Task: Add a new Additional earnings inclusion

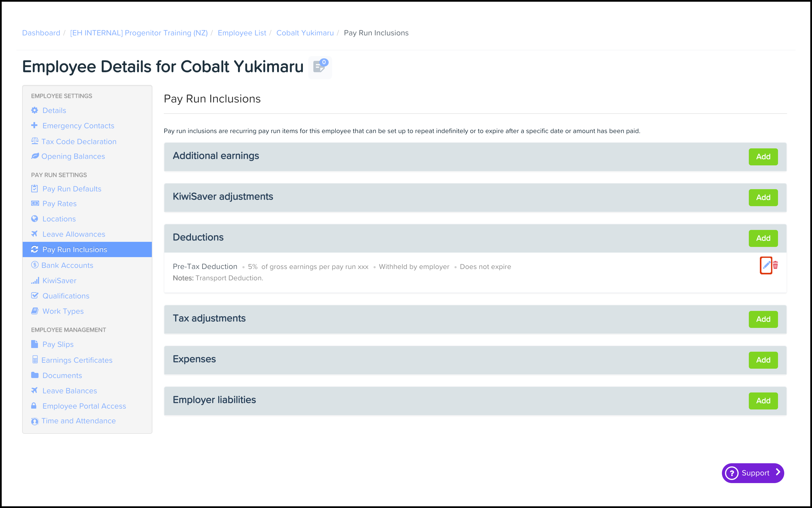Action: click(x=763, y=157)
